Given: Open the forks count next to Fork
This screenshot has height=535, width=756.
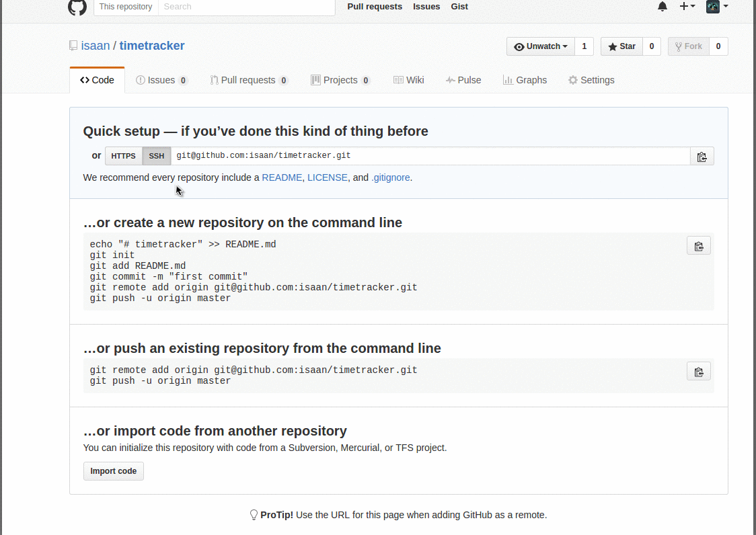Looking at the screenshot, I should pyautogui.click(x=718, y=46).
